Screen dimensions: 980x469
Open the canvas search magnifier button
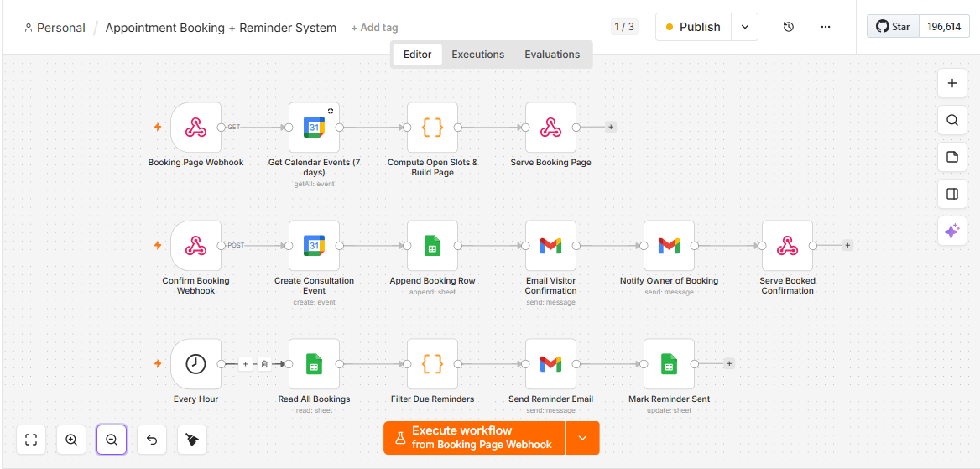[951, 120]
